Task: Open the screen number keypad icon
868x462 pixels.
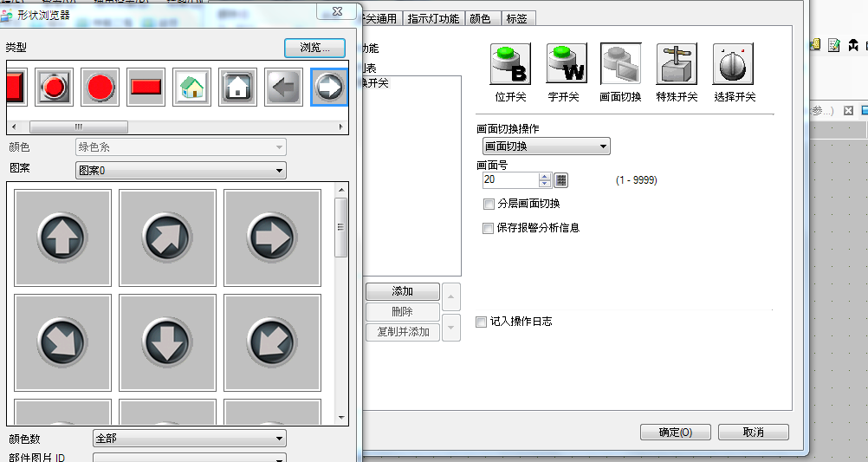Action: click(x=560, y=180)
